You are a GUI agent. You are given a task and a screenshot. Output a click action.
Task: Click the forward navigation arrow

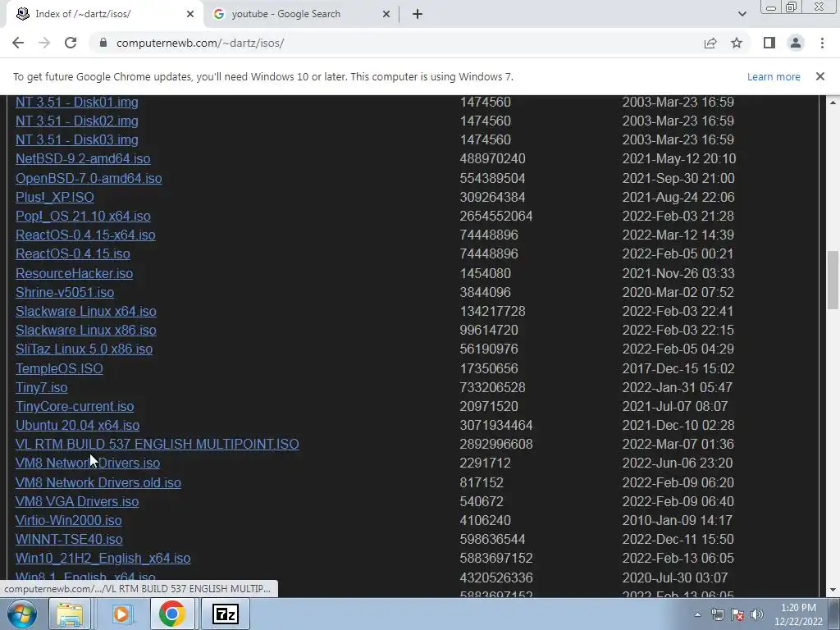[44, 43]
